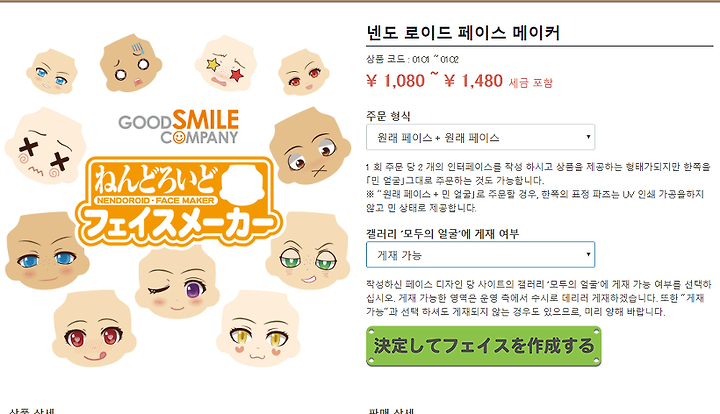Open the 주문 형식 order format dropdown

[480, 137]
